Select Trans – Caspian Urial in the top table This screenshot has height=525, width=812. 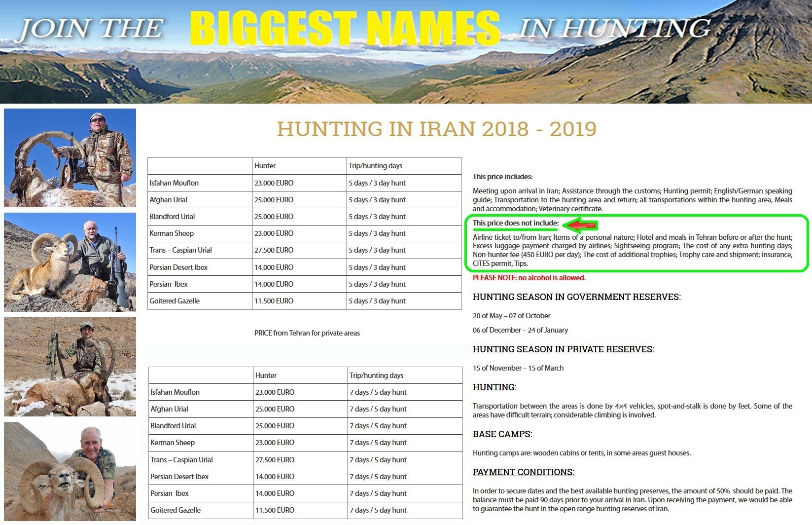point(180,250)
